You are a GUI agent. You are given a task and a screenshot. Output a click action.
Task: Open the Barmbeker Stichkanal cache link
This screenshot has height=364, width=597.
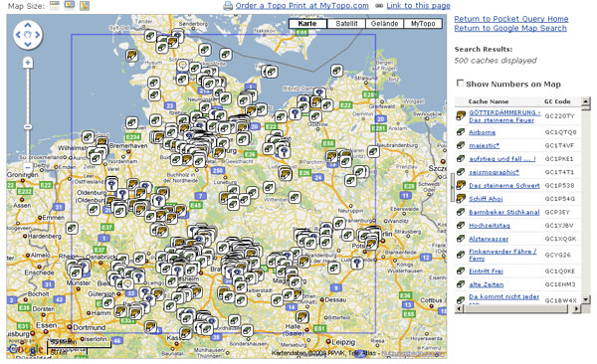click(x=504, y=212)
